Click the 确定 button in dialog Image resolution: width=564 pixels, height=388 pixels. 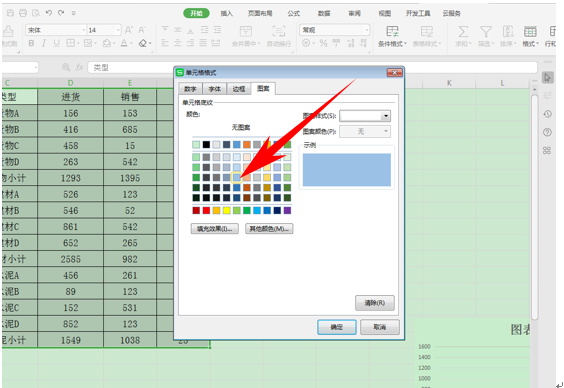coord(337,327)
